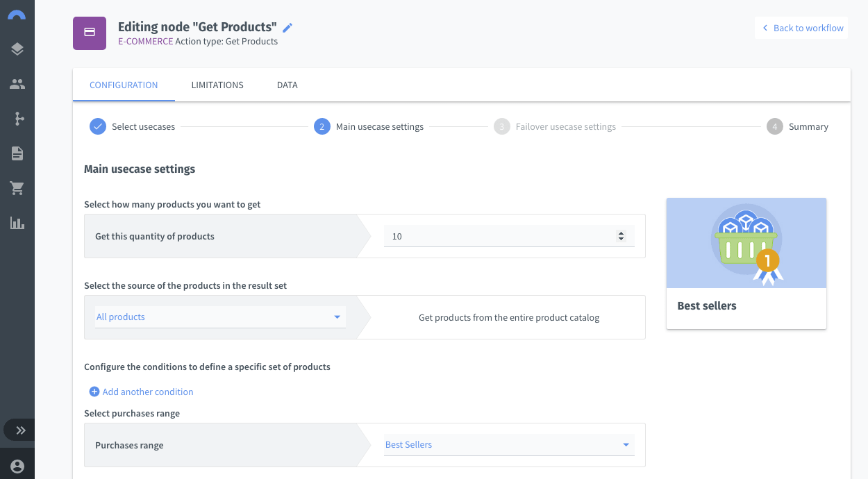Click the plus icon beside Add another condition

point(94,392)
